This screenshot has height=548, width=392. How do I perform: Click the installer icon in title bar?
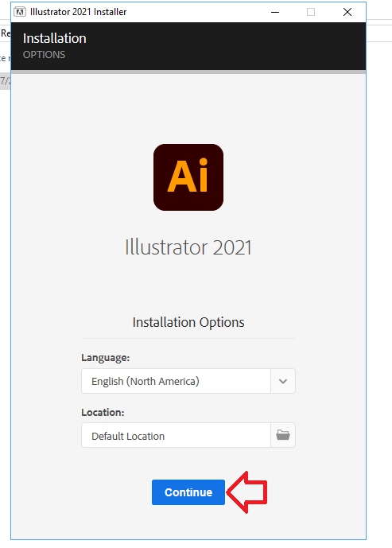tap(20, 12)
